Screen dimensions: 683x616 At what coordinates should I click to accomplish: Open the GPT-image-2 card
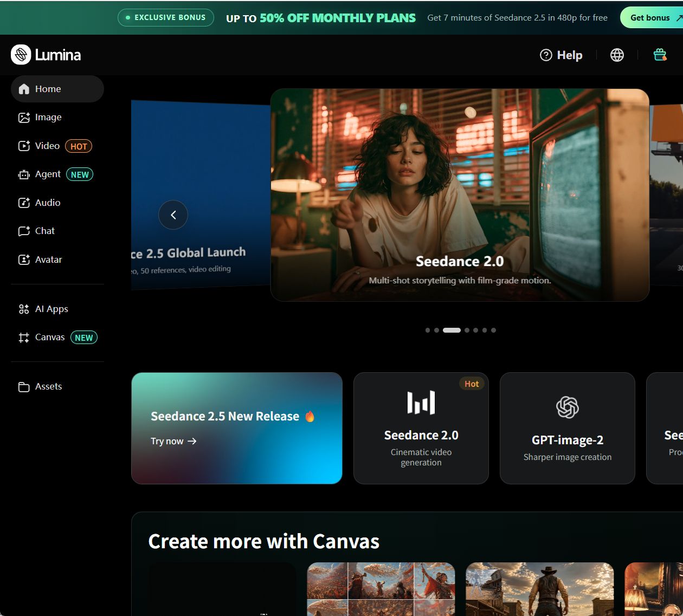click(x=568, y=428)
